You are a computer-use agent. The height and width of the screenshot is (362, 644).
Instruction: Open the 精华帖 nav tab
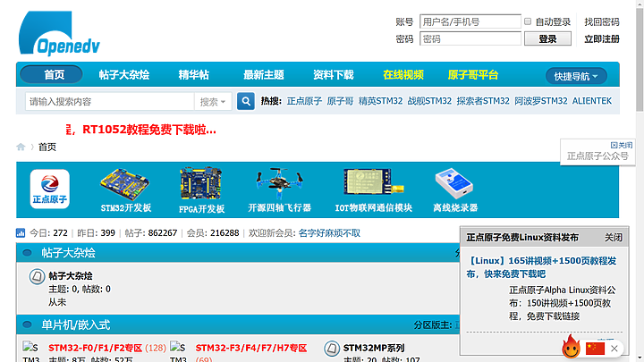[x=194, y=75]
